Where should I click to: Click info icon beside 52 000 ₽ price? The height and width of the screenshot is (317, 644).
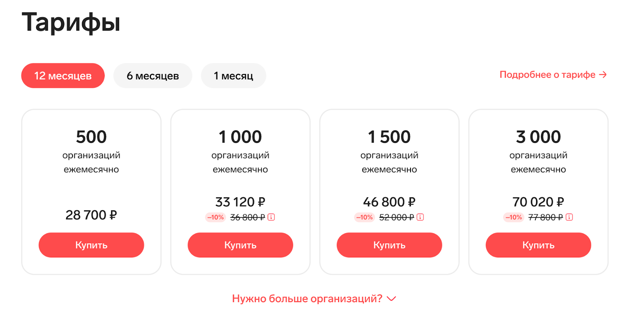pos(420,217)
